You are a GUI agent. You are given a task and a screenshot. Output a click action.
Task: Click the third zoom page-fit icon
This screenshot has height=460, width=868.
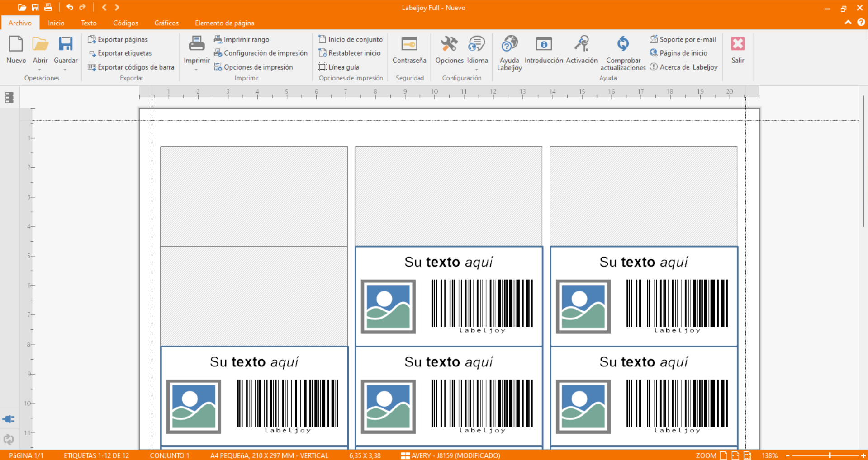pos(747,455)
